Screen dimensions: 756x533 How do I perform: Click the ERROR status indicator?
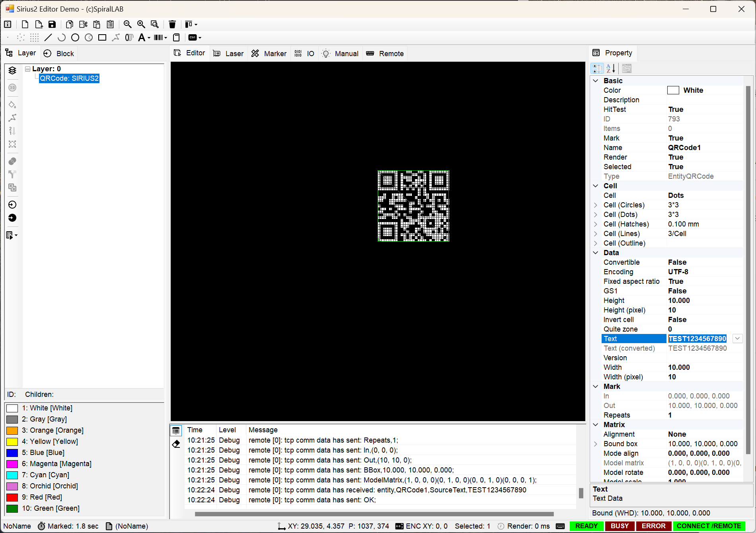(x=653, y=526)
